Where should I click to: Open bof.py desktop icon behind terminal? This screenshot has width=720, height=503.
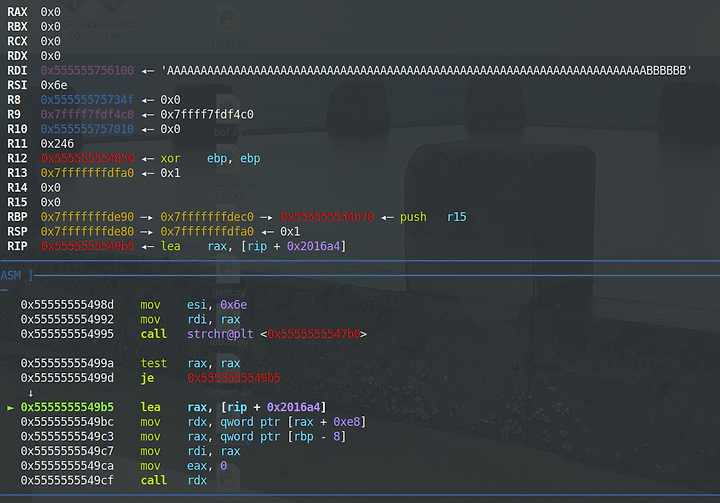tap(229, 116)
